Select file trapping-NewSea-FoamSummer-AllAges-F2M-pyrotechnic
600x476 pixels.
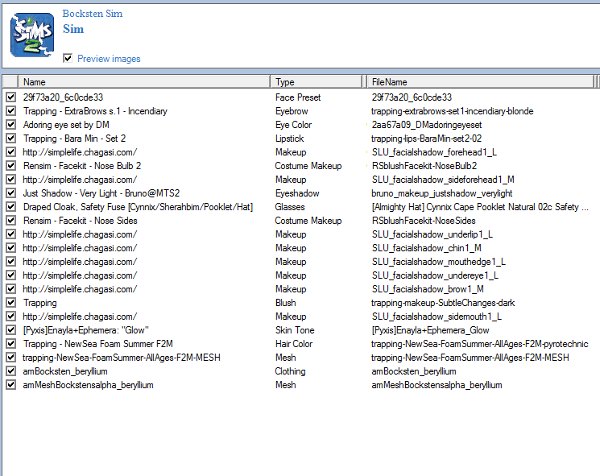point(479,344)
